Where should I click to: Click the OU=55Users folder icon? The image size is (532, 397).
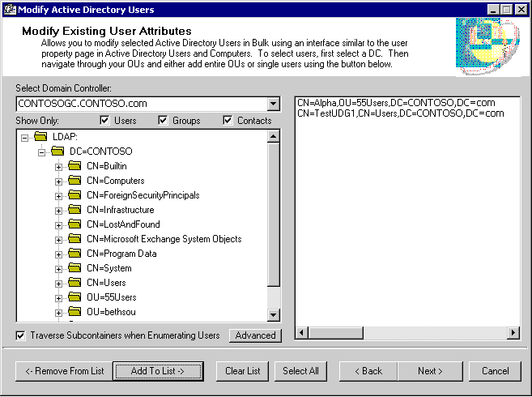pos(74,297)
